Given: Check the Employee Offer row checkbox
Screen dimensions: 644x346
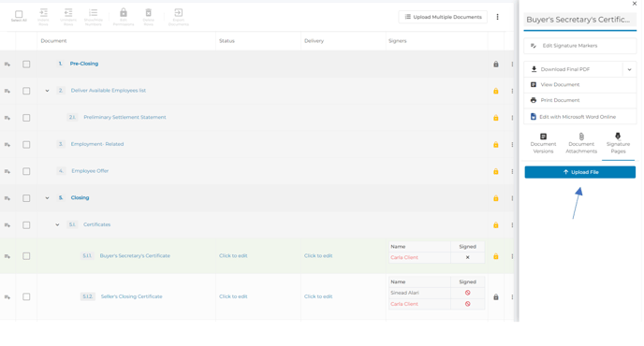Looking at the screenshot, I should click(x=26, y=171).
